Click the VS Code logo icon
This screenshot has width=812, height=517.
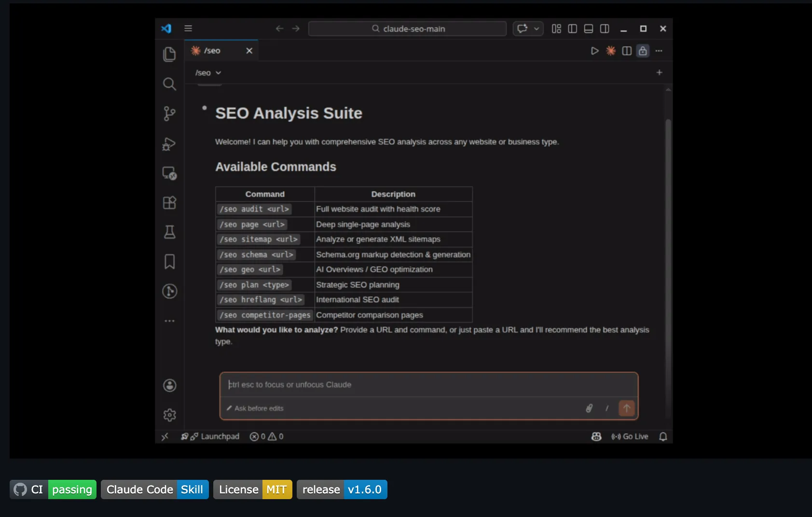tap(166, 28)
